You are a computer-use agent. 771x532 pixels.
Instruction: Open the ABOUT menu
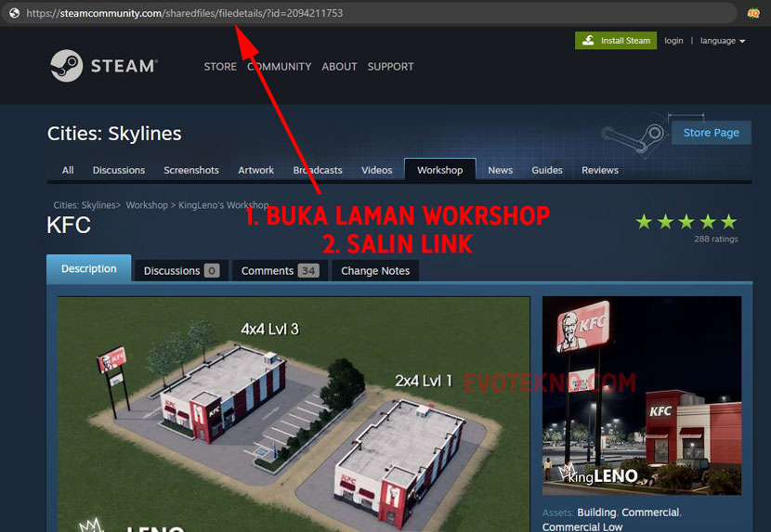click(339, 66)
